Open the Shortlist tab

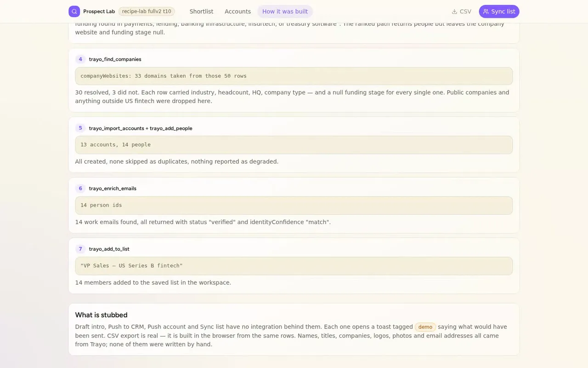tap(202, 11)
